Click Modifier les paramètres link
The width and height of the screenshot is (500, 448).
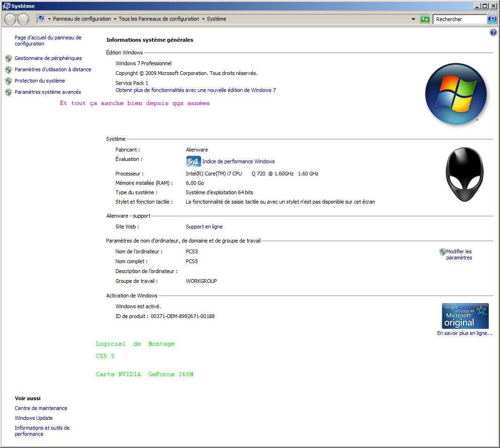coord(459,254)
